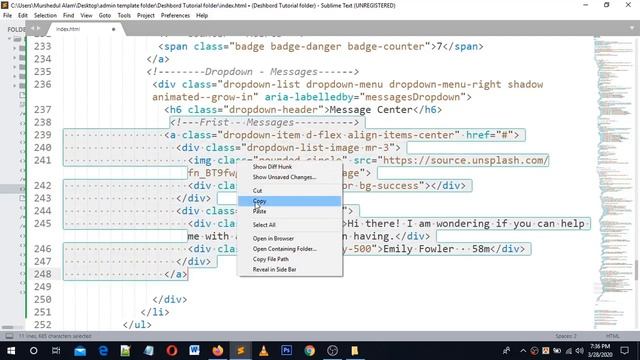Viewport: 640px width, 360px height.
Task: Expand third subfolder in sidebar
Action: pos(15,67)
